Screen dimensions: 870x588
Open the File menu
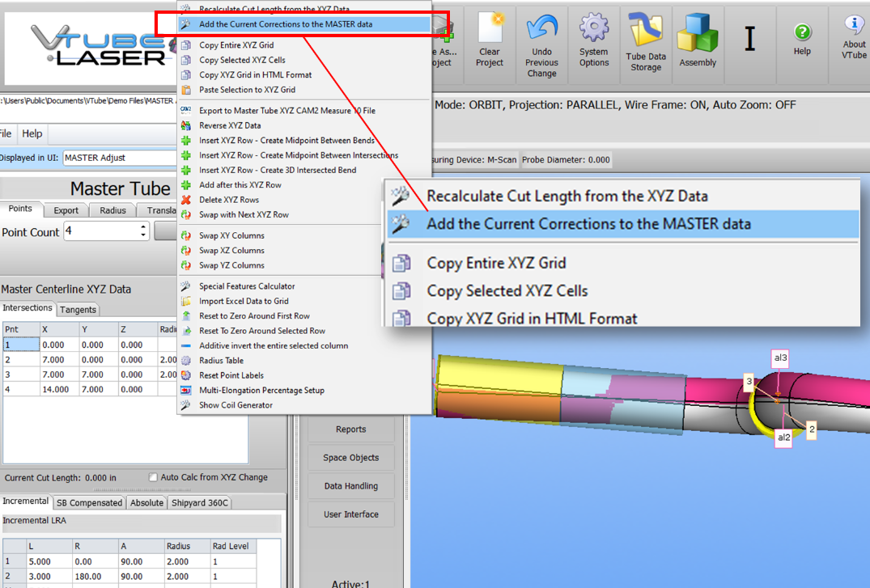coord(6,133)
